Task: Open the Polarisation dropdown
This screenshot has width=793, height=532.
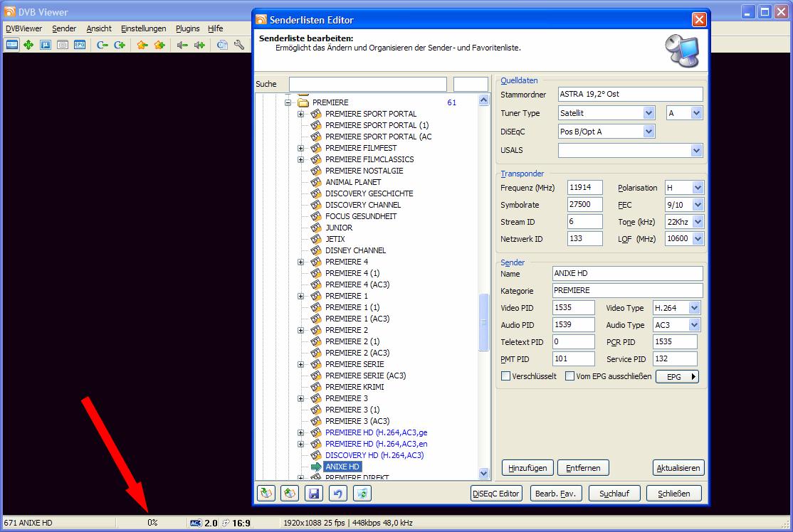Action: coord(698,188)
